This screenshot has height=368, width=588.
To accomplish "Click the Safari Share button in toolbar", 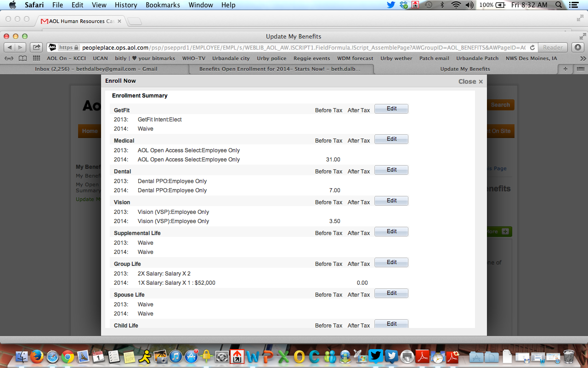I will click(x=36, y=47).
